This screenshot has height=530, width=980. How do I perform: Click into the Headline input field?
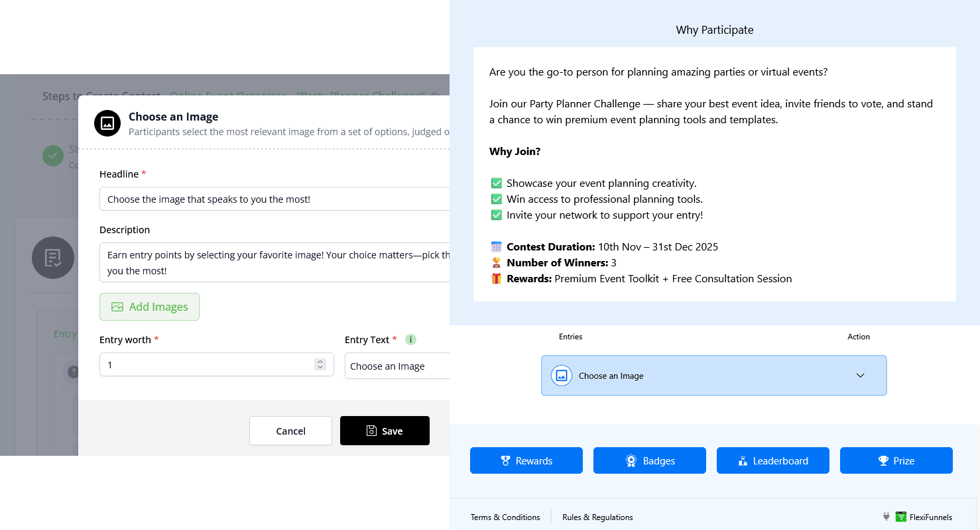click(x=275, y=199)
